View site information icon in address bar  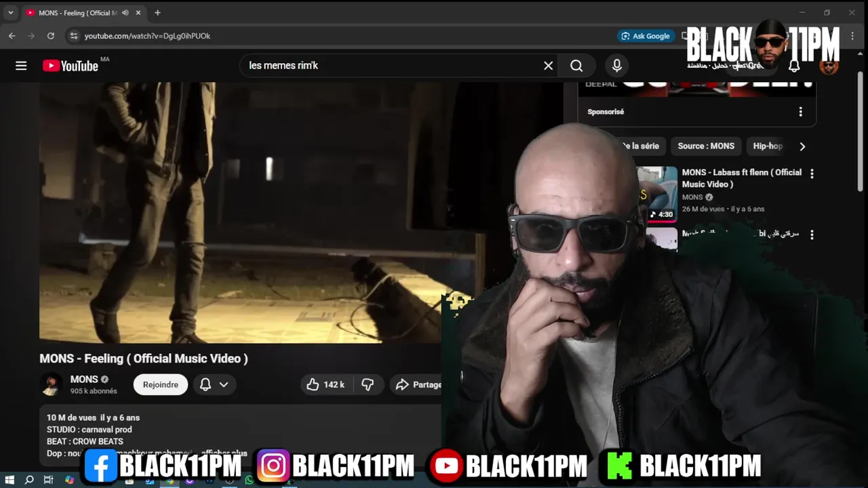click(73, 36)
